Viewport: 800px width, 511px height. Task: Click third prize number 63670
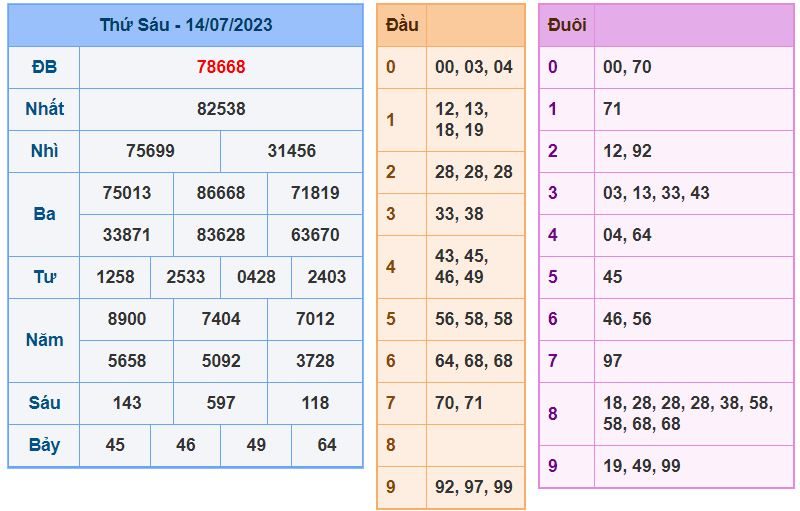point(315,235)
